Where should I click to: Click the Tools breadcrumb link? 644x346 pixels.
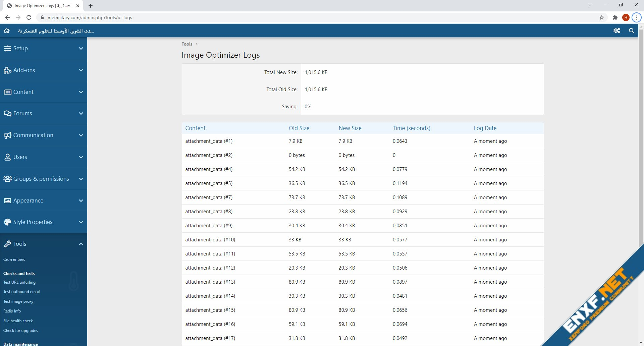(x=187, y=44)
